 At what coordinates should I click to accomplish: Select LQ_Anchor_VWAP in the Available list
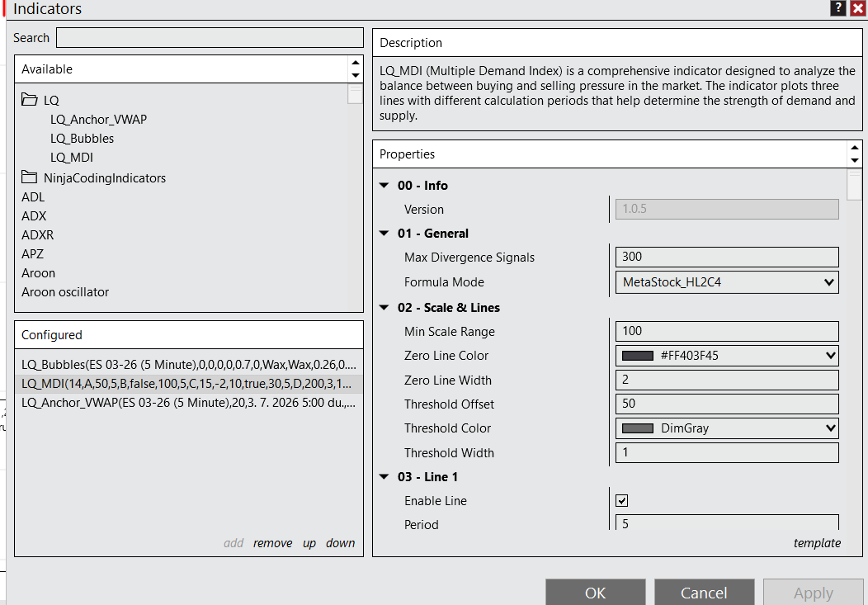[x=98, y=120]
